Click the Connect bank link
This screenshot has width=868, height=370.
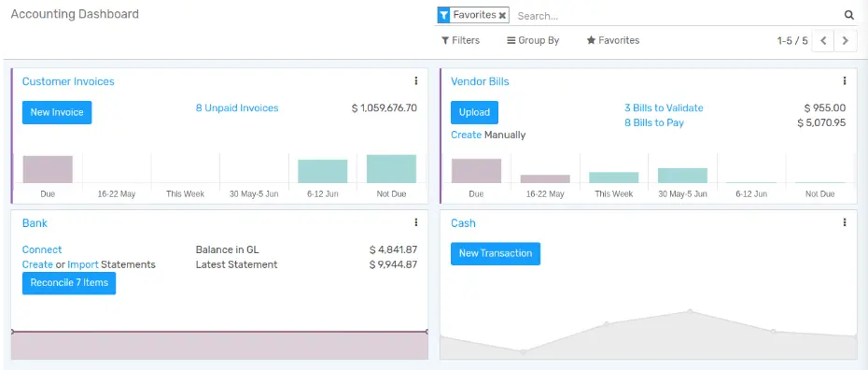[42, 249]
